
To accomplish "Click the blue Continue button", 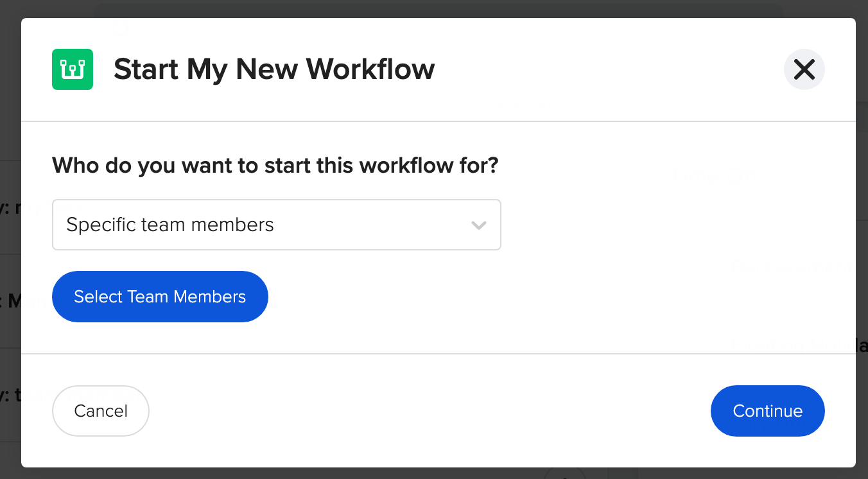I will [x=767, y=410].
